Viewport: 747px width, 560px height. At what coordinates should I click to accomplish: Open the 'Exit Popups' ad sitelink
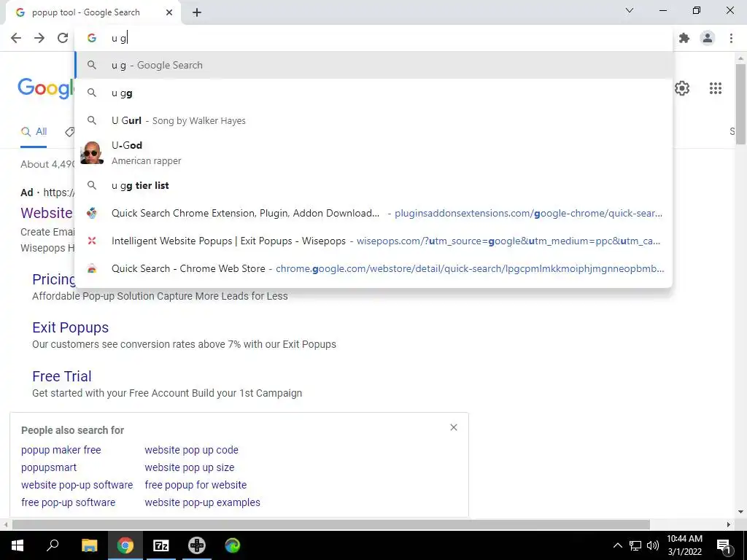click(71, 327)
